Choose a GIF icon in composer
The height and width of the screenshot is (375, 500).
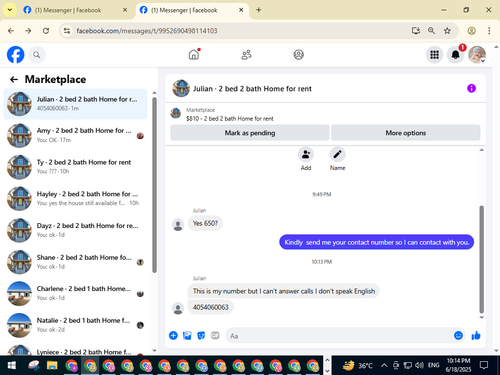coord(215,335)
